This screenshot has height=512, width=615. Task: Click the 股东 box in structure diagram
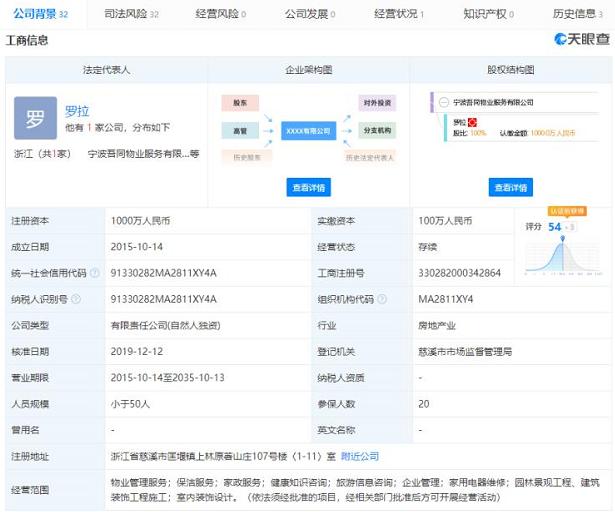240,103
